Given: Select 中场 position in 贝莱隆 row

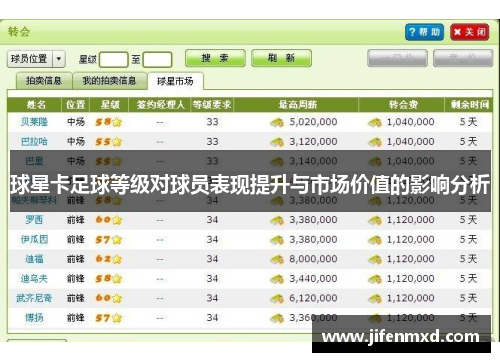Looking at the screenshot, I should click(76, 122).
